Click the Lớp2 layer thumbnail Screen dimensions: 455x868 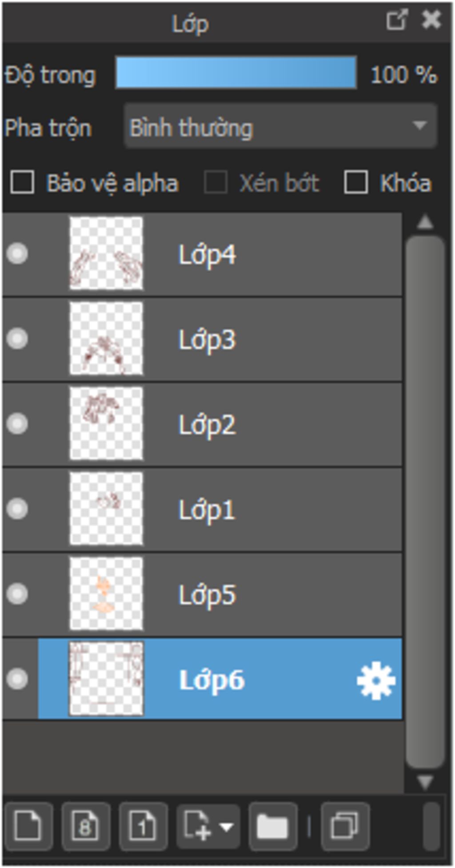pyautogui.click(x=106, y=424)
